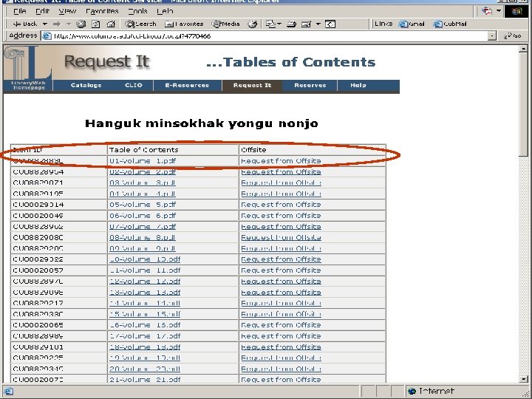Click the Internet zone indicator in the status bar
The height and width of the screenshot is (399, 532).
[x=432, y=392]
